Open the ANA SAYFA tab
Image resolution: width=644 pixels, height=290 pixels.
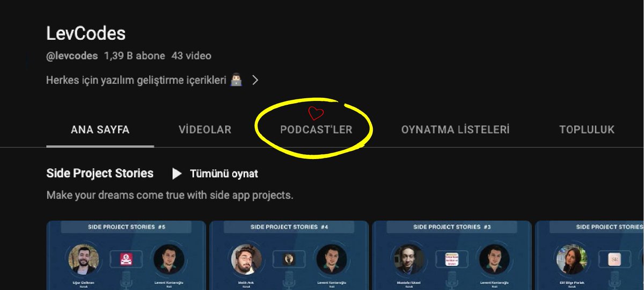tap(100, 130)
